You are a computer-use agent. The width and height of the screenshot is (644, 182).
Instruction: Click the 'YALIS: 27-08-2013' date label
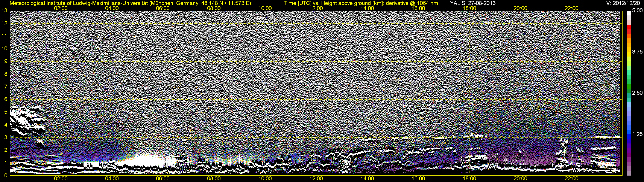click(473, 3)
